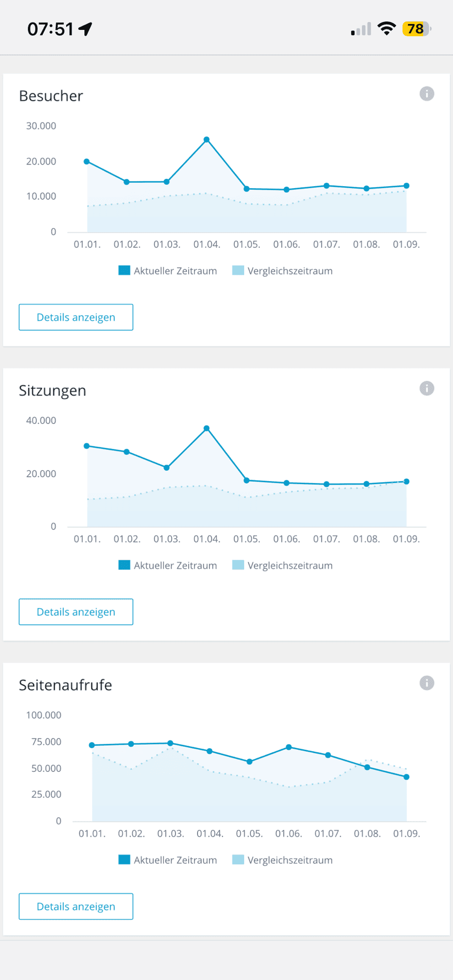This screenshot has width=453, height=980.
Task: Select the Sitzungen card title
Action: [x=52, y=391]
